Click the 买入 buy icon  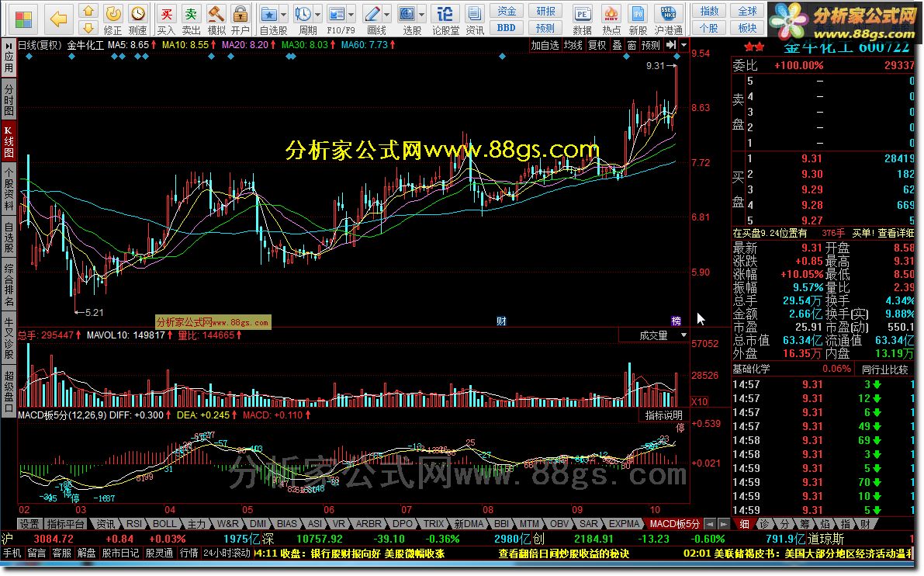tap(167, 13)
